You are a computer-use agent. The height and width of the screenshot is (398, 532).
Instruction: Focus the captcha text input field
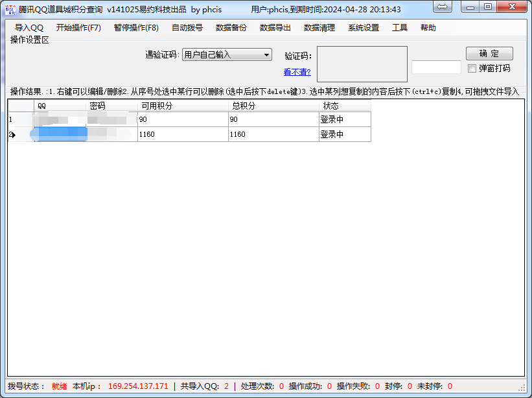point(436,67)
